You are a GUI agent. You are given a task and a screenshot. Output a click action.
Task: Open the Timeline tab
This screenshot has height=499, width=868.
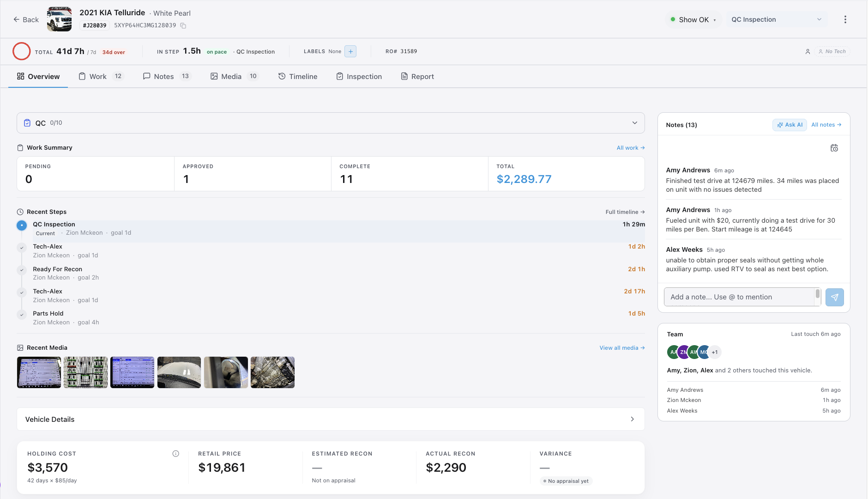[298, 76]
